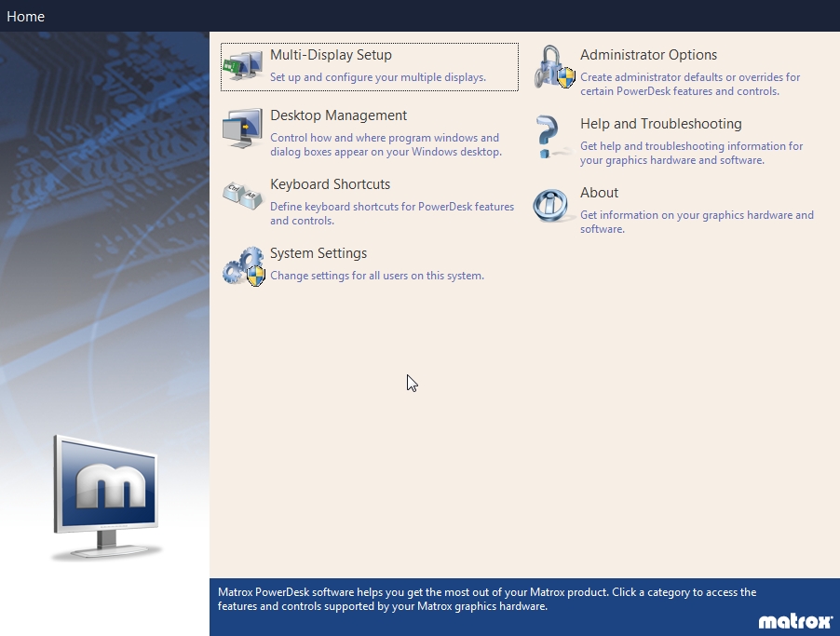Click 'Define keyboard shortcuts for PowerDesk features' description

point(392,214)
